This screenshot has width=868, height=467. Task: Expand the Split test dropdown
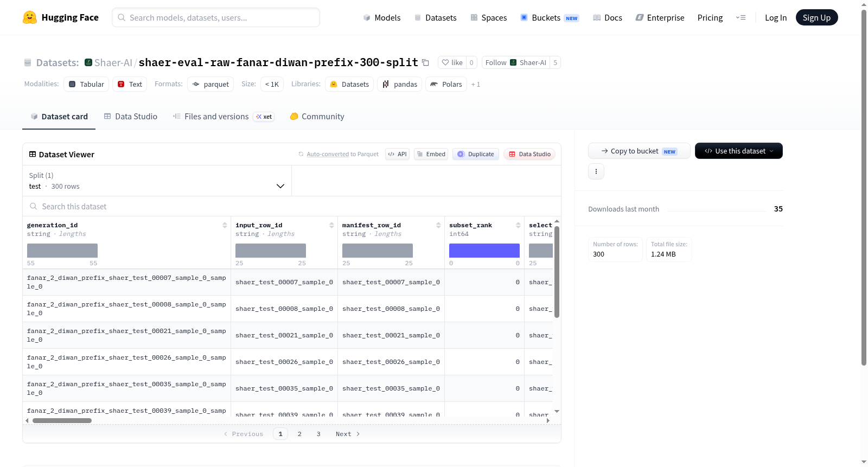click(x=157, y=181)
